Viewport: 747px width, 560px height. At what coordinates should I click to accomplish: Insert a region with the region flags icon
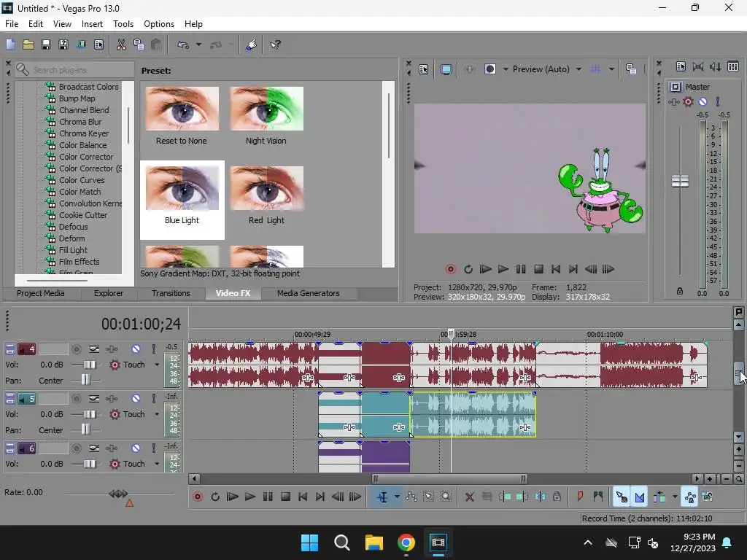(598, 497)
